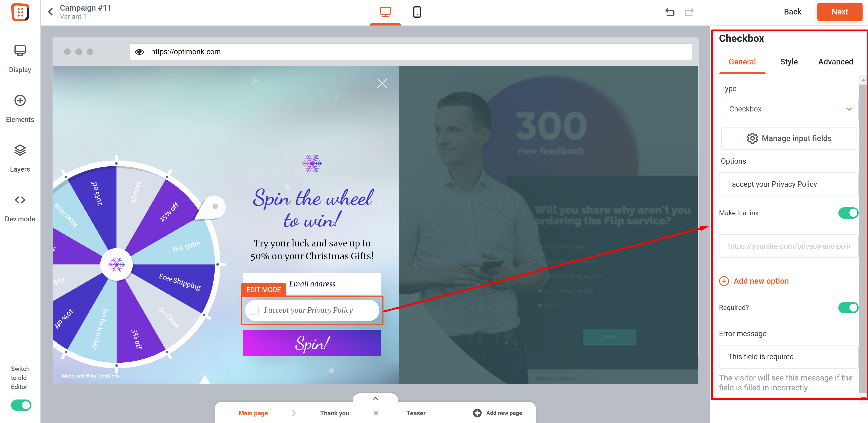The height and width of the screenshot is (423, 868).
Task: Open the Elements panel icon
Action: coord(20,100)
